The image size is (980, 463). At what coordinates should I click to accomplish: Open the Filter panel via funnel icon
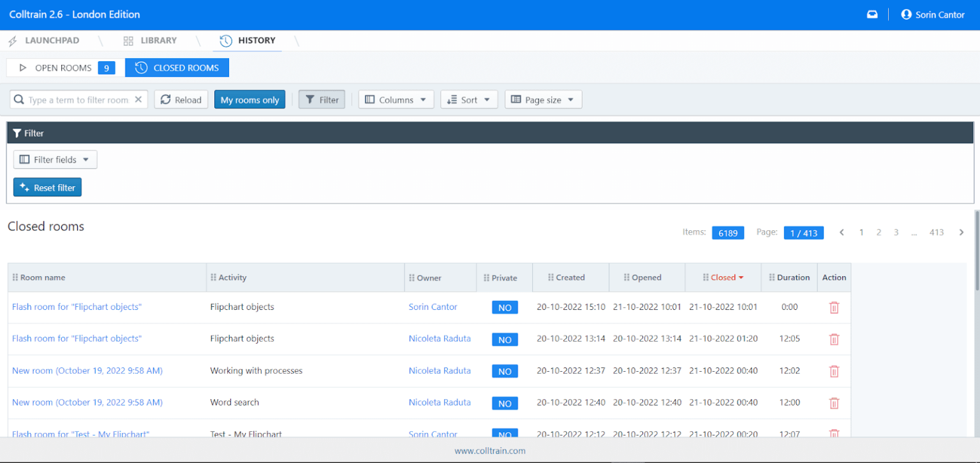coord(311,99)
